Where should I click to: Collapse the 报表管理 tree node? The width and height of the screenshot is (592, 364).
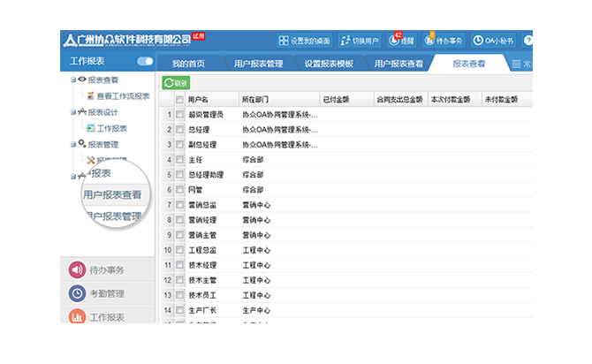pos(73,144)
